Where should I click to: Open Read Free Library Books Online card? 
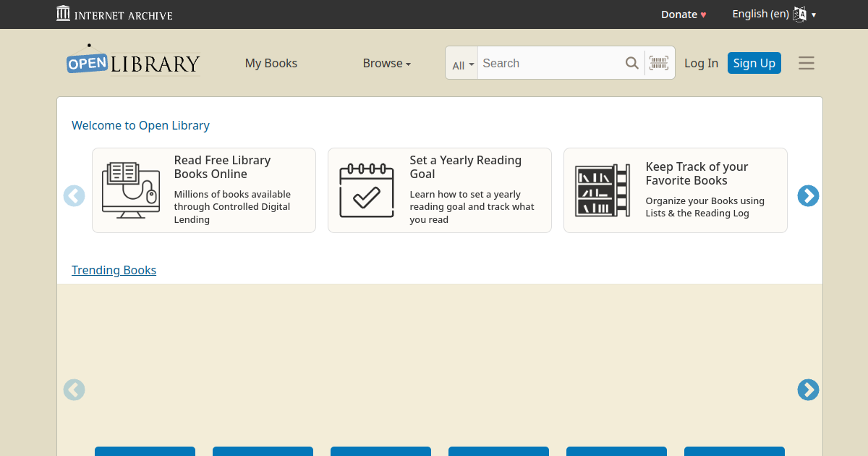(204, 190)
